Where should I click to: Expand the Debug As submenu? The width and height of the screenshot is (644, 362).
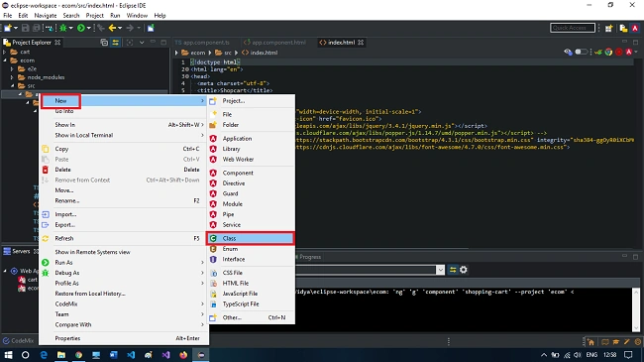pos(123,273)
